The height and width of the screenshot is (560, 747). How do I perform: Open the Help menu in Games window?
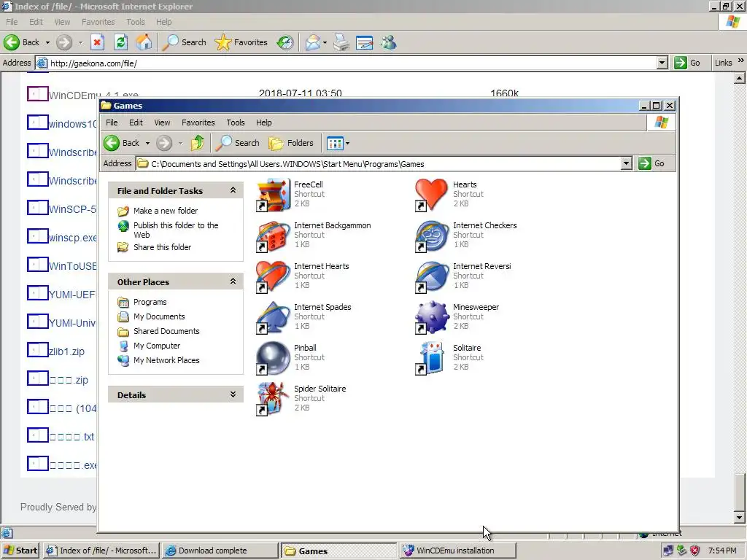click(263, 122)
